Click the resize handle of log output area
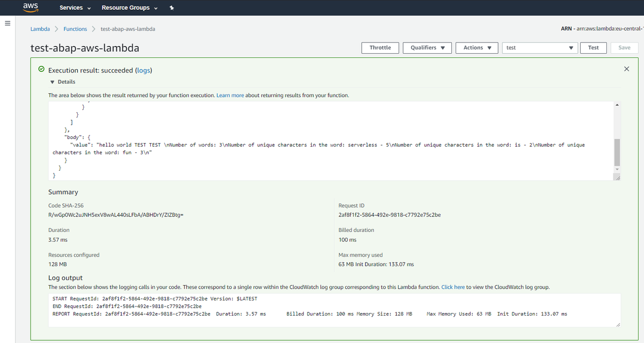This screenshot has height=343, width=644. tap(617, 325)
